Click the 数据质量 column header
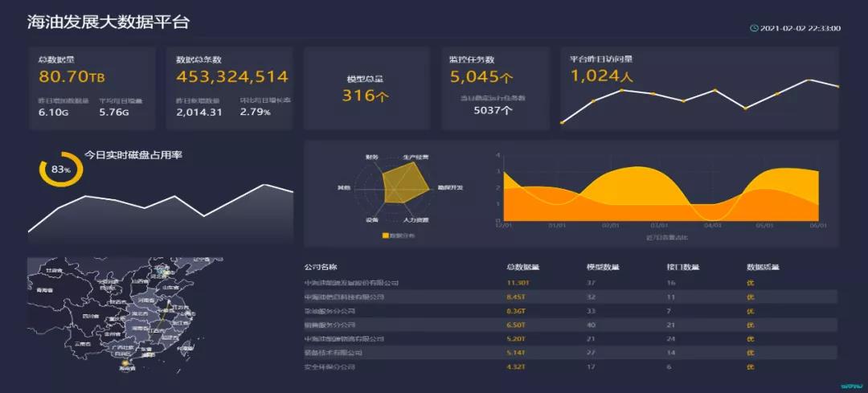 click(763, 268)
